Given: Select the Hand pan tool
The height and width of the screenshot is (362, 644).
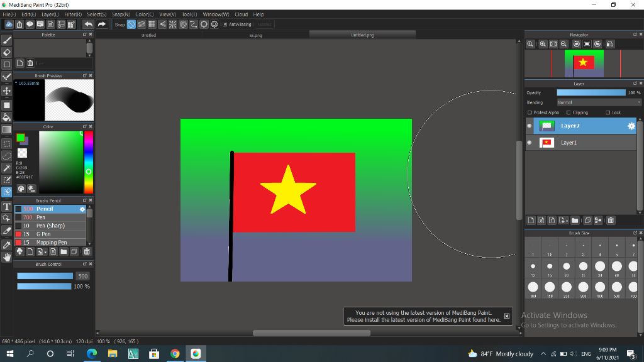Looking at the screenshot, I should point(6,257).
